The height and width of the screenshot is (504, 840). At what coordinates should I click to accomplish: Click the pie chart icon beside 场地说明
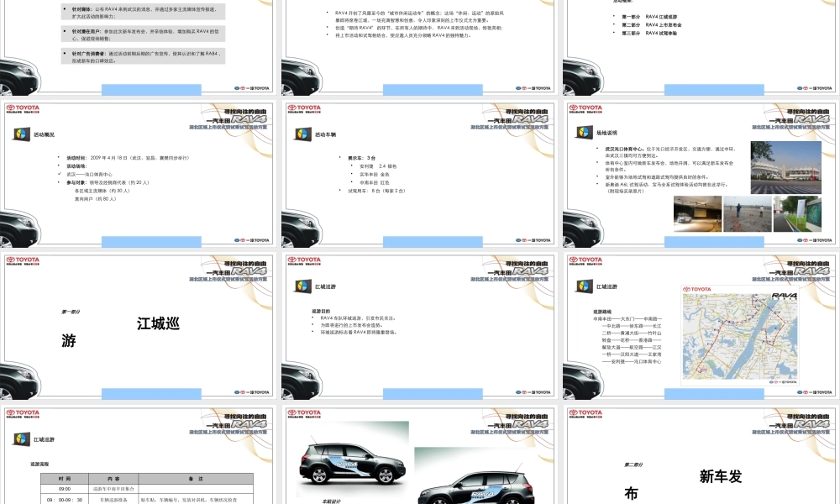584,132
